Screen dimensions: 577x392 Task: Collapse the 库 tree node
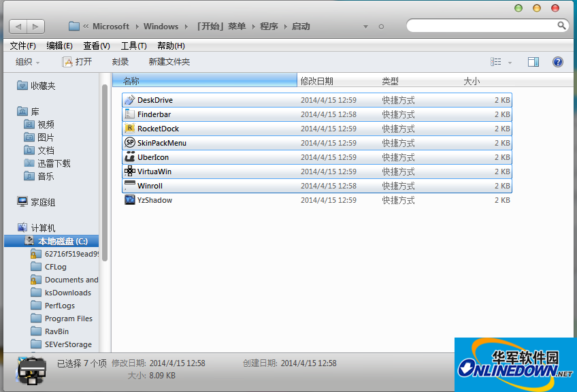14,111
